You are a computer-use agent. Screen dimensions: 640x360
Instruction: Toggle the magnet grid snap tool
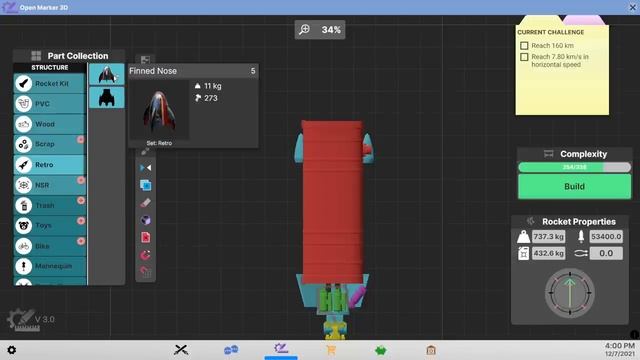pyautogui.click(x=146, y=271)
